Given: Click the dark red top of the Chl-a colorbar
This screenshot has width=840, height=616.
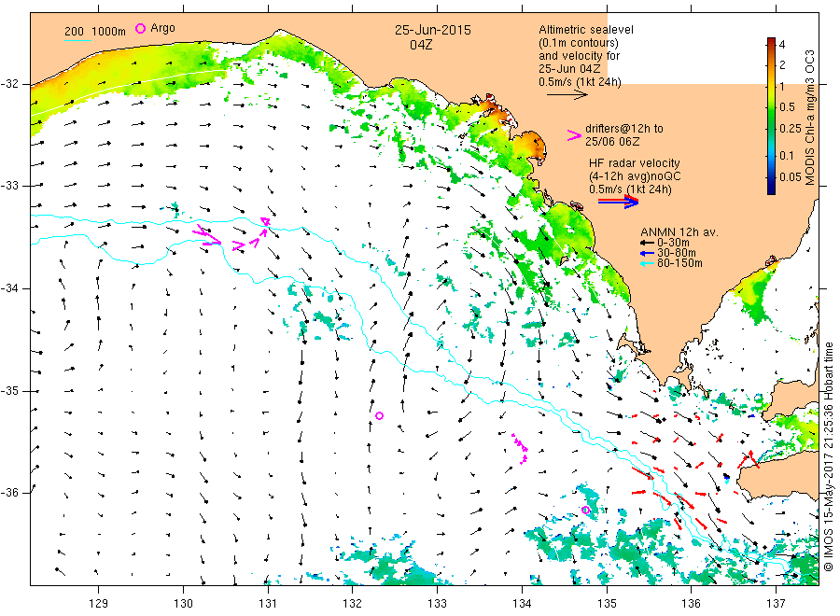Looking at the screenshot, I should click(x=772, y=42).
